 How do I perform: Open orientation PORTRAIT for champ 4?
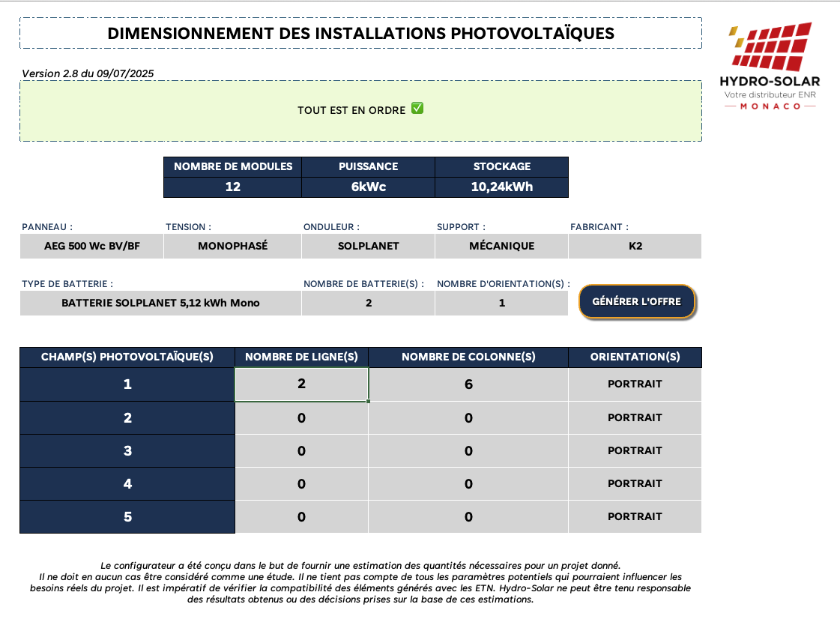(x=635, y=484)
